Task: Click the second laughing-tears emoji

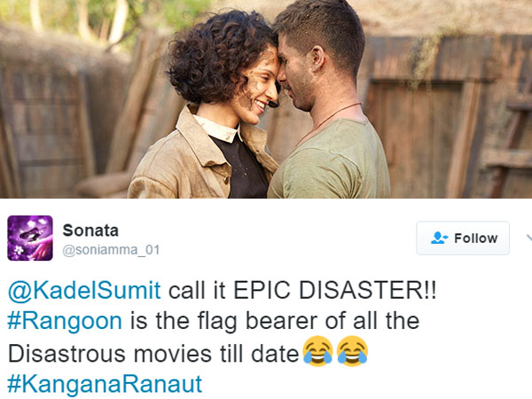Action: [352, 351]
